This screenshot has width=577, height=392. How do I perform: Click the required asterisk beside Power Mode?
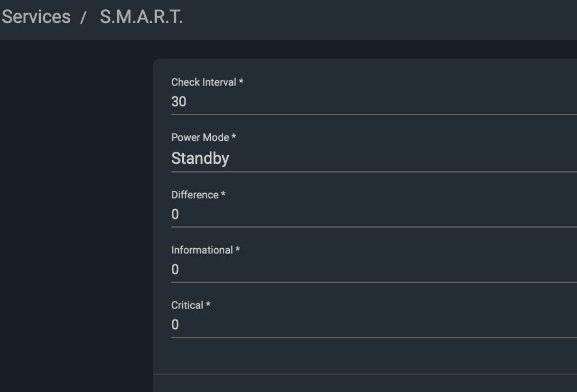(234, 137)
